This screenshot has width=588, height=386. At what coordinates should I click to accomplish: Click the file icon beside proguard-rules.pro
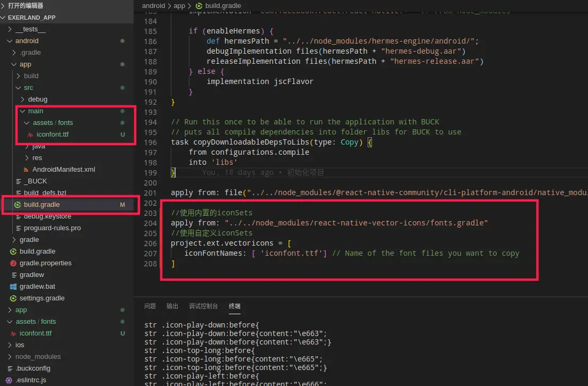[x=18, y=228]
